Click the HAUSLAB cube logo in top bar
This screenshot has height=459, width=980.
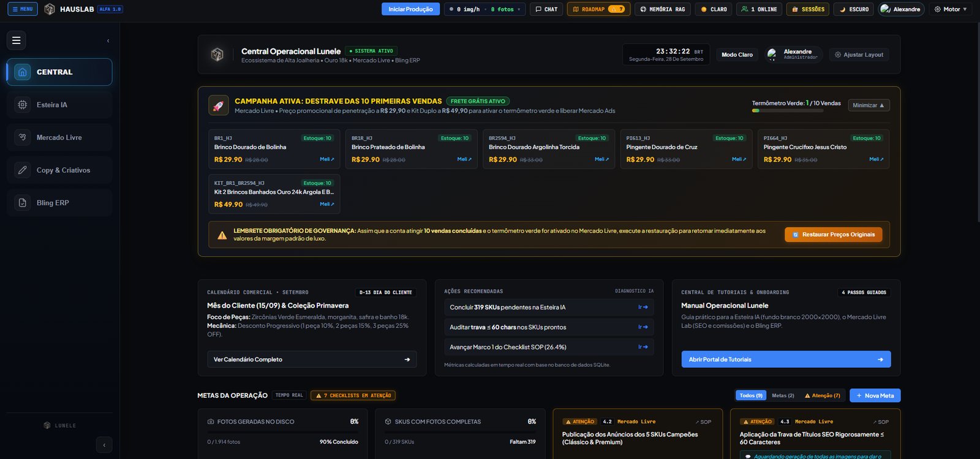tap(50, 9)
